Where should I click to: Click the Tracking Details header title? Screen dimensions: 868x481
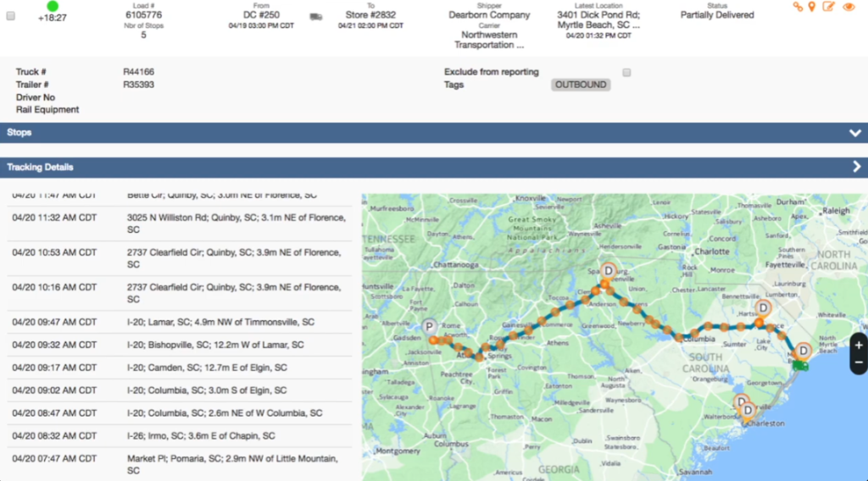40,168
